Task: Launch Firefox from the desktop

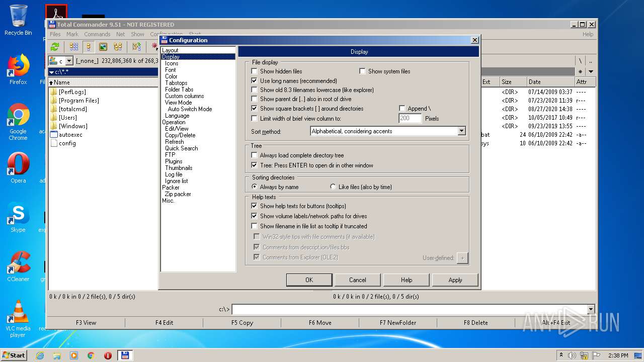Action: point(18,69)
